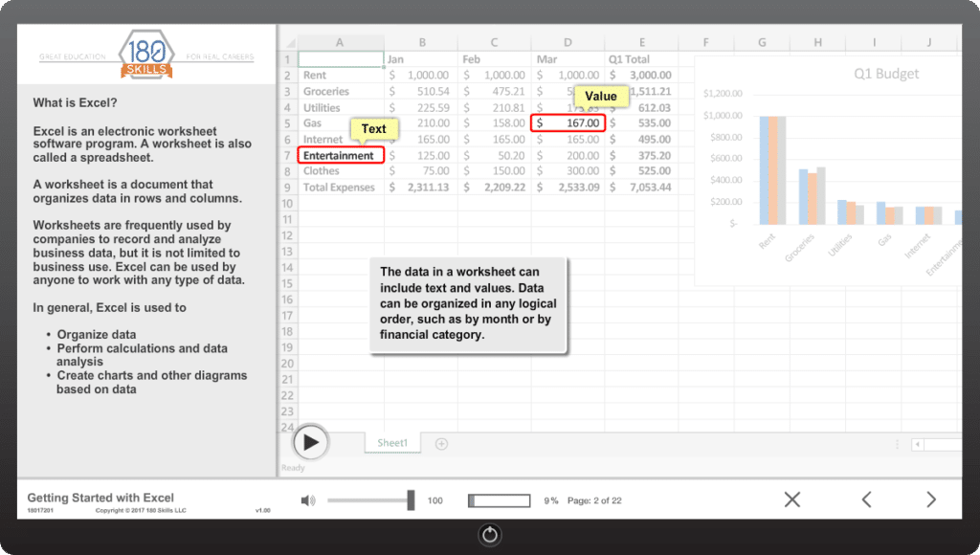Click the yellow Text callout label
This screenshot has width=980, height=555.
tap(374, 129)
